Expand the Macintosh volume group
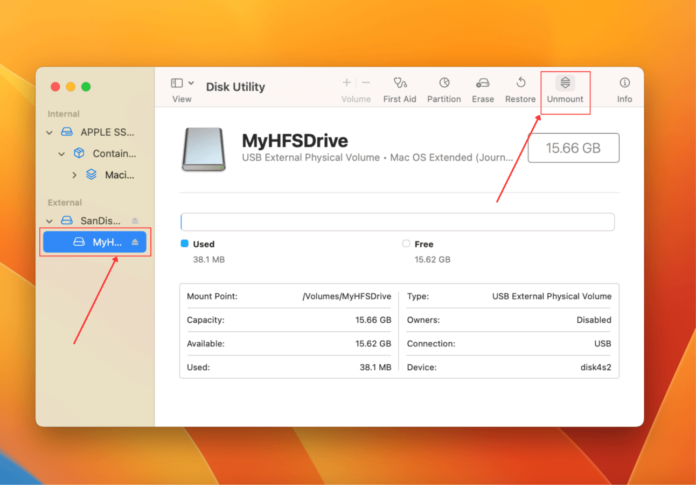696x485 pixels. pos(74,175)
